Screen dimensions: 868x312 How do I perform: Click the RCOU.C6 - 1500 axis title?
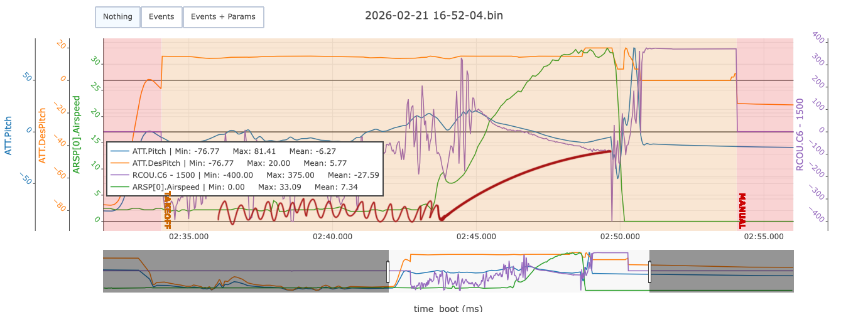point(800,134)
